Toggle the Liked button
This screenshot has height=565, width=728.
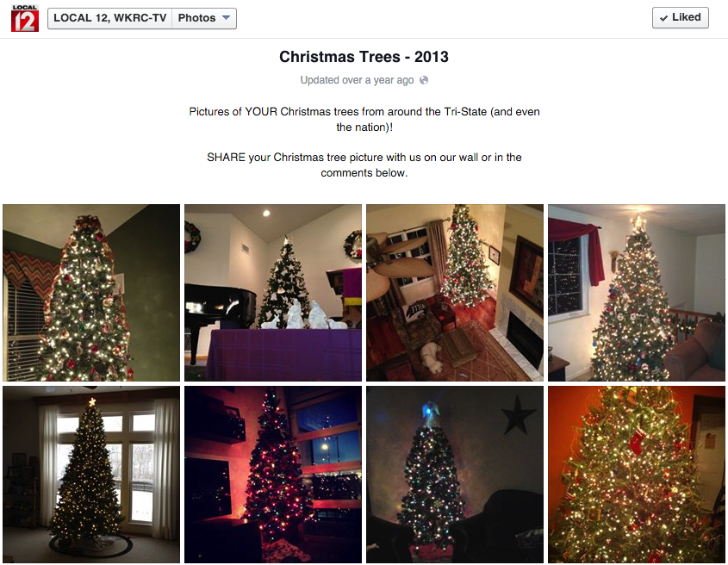click(680, 17)
